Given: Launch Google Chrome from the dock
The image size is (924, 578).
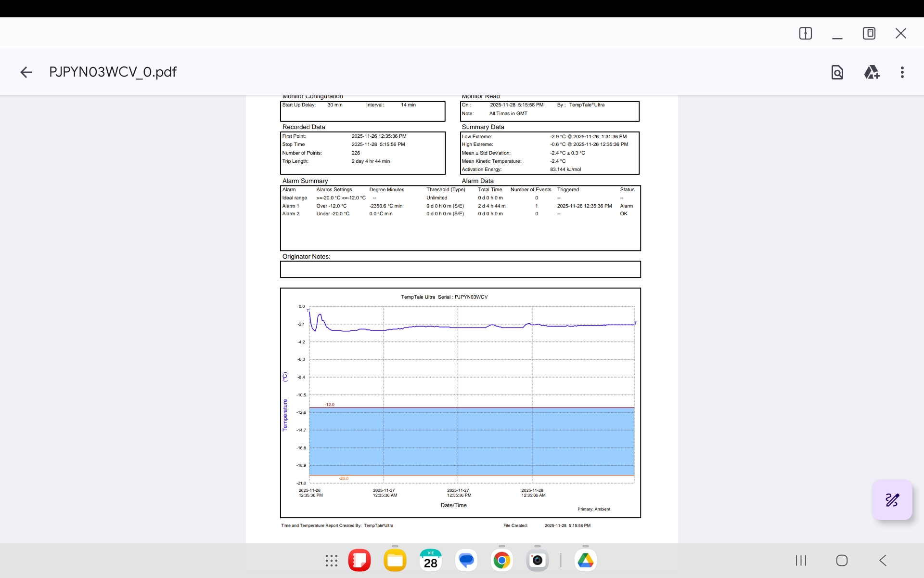Looking at the screenshot, I should coord(501,560).
